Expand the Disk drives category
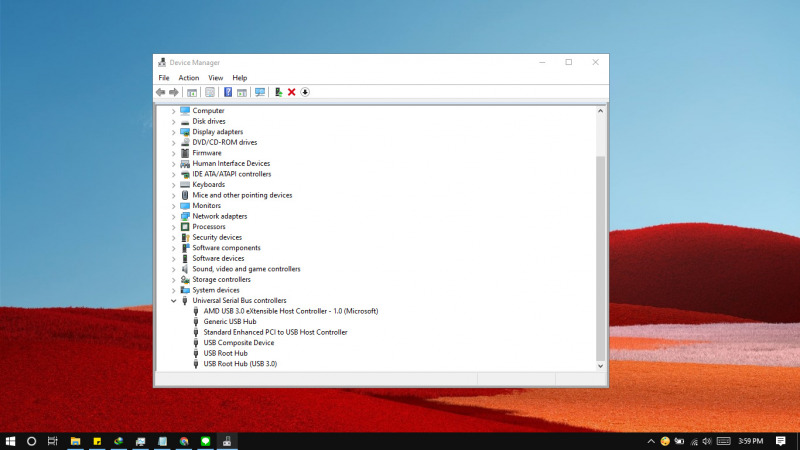Image resolution: width=800 pixels, height=450 pixels. (173, 121)
